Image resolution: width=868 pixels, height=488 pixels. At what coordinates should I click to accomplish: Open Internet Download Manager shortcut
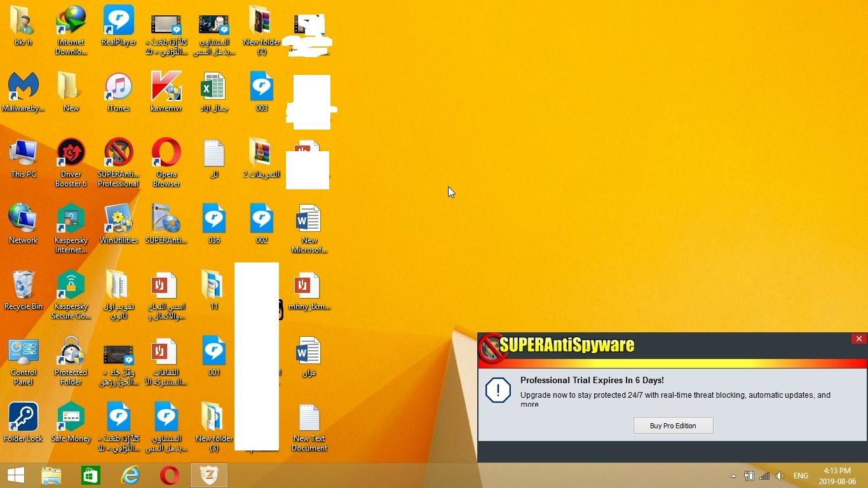point(71,30)
